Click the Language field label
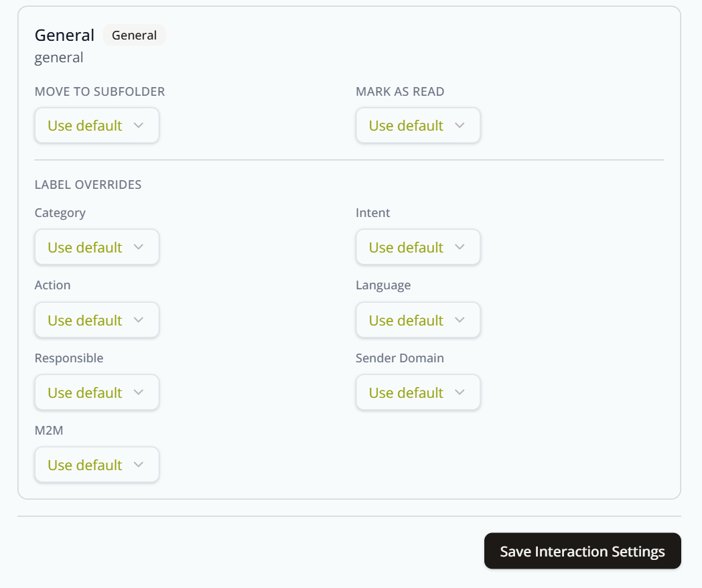This screenshot has height=588, width=702. point(383,285)
